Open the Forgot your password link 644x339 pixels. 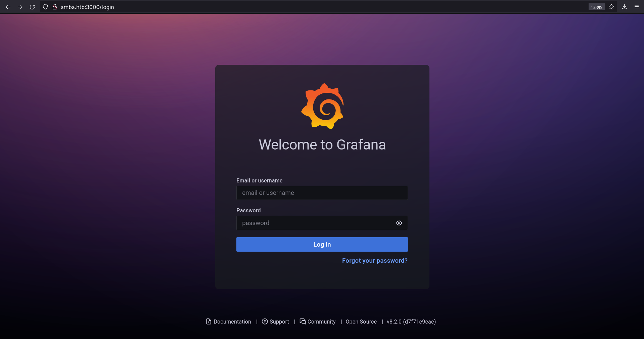click(x=375, y=261)
